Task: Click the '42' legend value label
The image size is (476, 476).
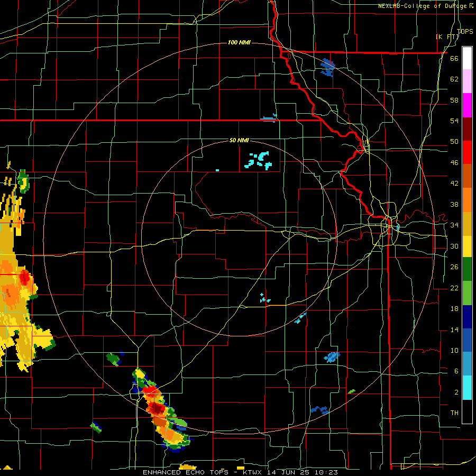Action: point(454,184)
